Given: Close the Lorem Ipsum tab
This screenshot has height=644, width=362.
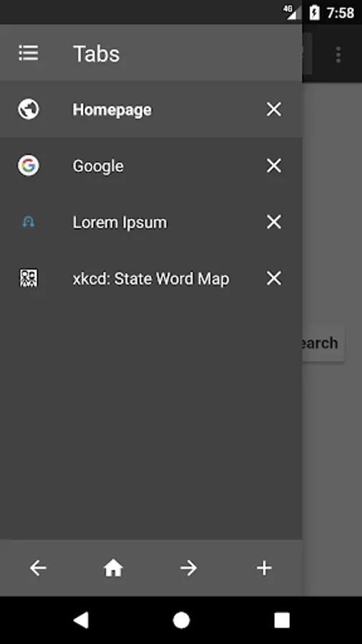Looking at the screenshot, I should coord(274,223).
